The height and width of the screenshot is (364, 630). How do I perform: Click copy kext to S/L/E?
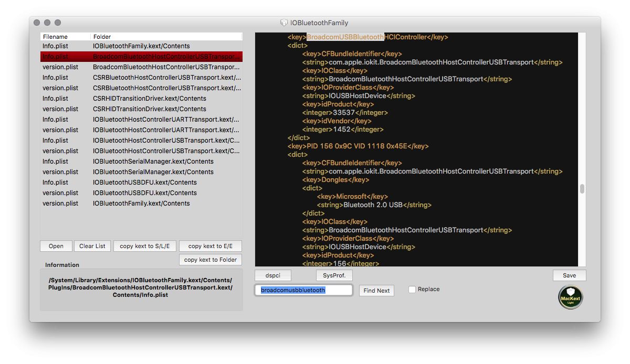pos(144,246)
